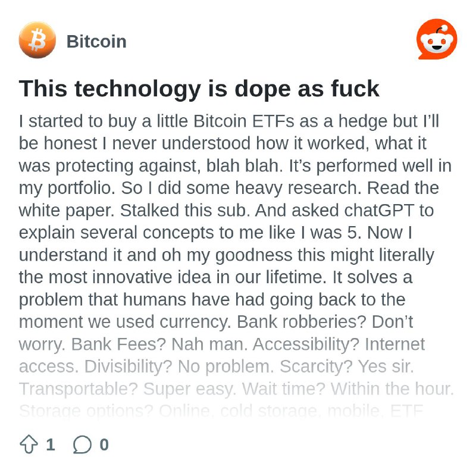This screenshot has width=476, height=476.
Task: Open the post title 'This technology is dope'
Action: pos(199,89)
